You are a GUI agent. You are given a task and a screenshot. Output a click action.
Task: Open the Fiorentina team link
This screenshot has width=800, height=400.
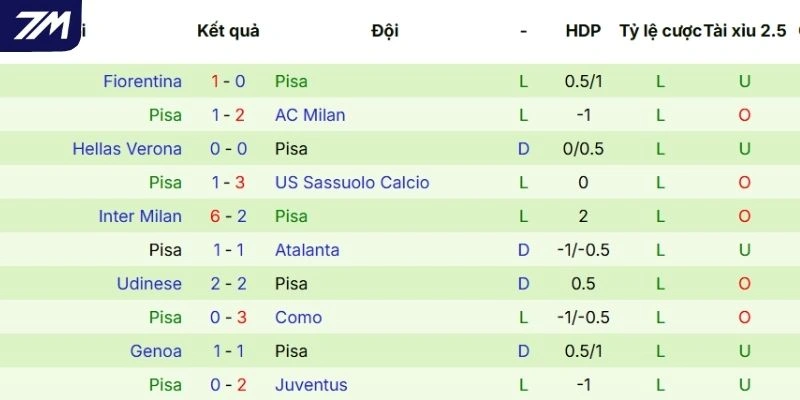[142, 81]
